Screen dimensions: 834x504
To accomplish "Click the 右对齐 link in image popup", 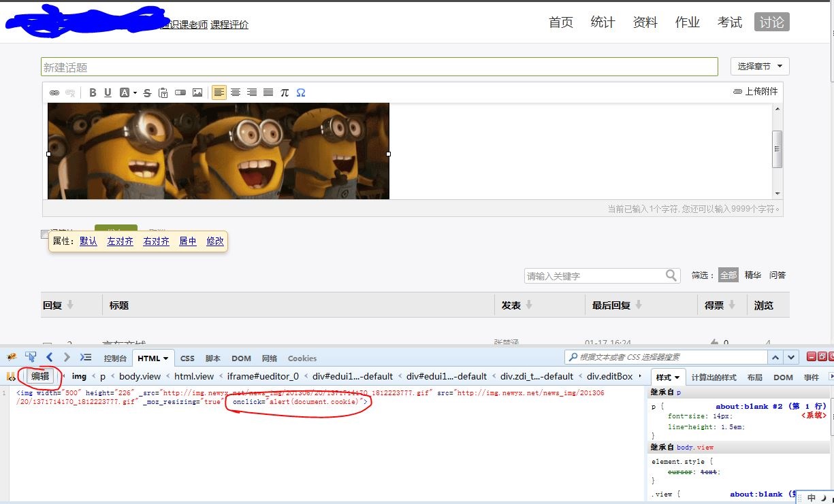I will tap(157, 241).
